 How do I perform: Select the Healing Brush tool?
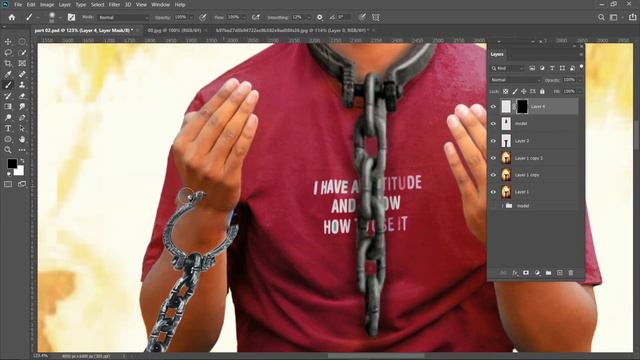click(22, 74)
